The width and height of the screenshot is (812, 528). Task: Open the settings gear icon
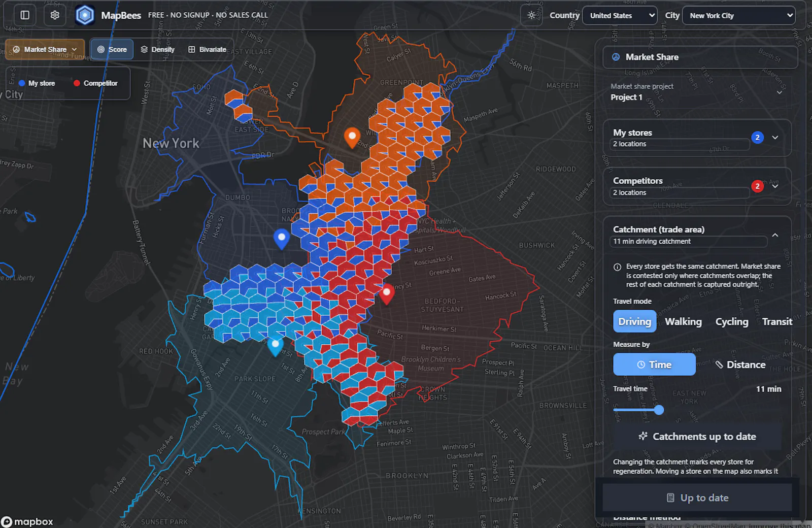[55, 15]
